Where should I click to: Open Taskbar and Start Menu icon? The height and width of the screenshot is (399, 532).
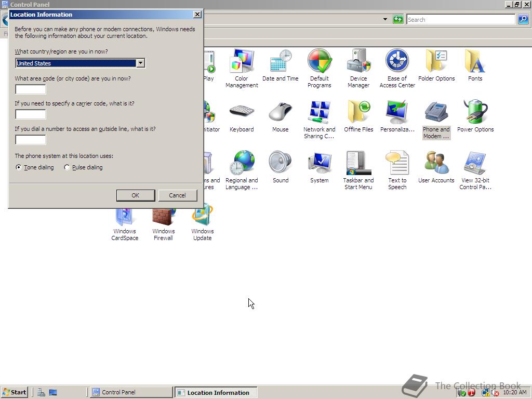(x=358, y=170)
